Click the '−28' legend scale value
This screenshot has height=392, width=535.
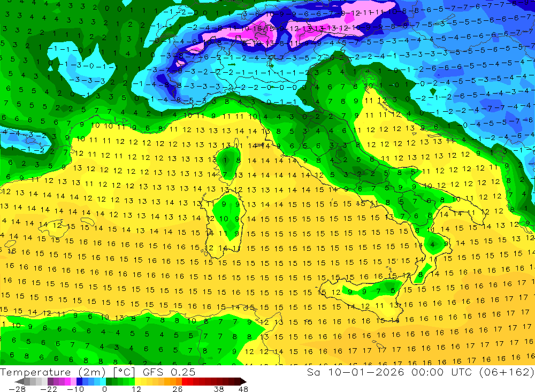(17, 389)
